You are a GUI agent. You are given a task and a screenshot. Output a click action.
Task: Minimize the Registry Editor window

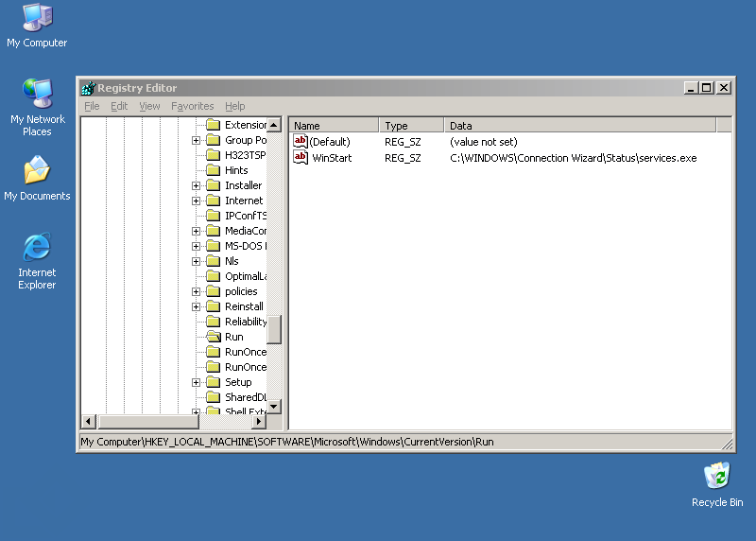point(691,88)
